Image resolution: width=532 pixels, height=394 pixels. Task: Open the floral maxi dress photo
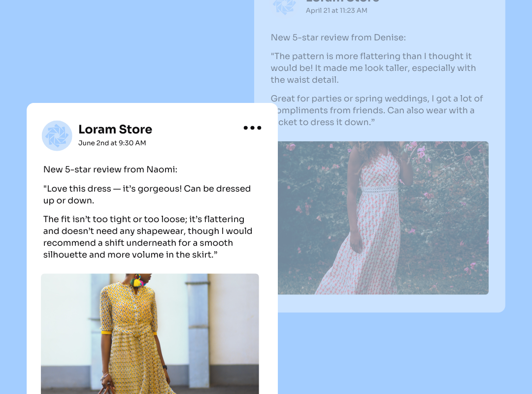383,218
